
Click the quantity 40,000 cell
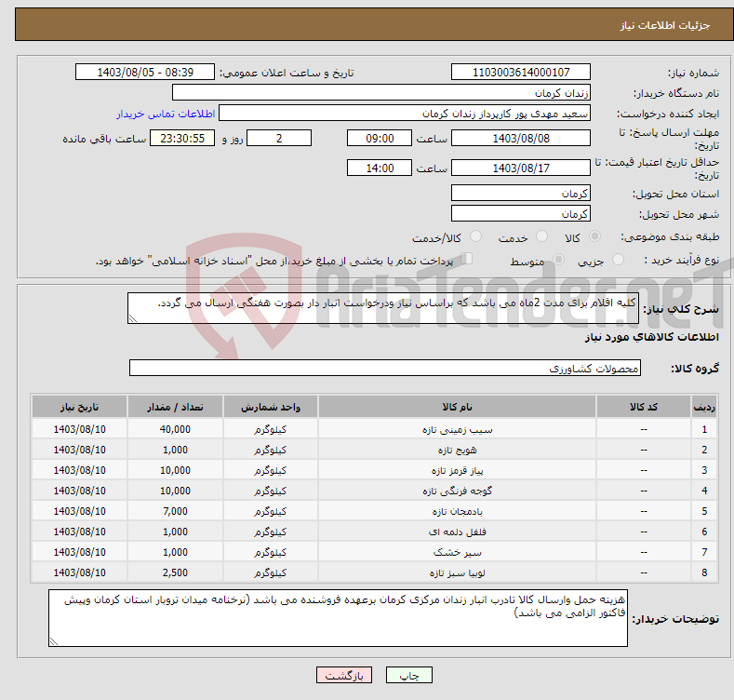coord(175,430)
